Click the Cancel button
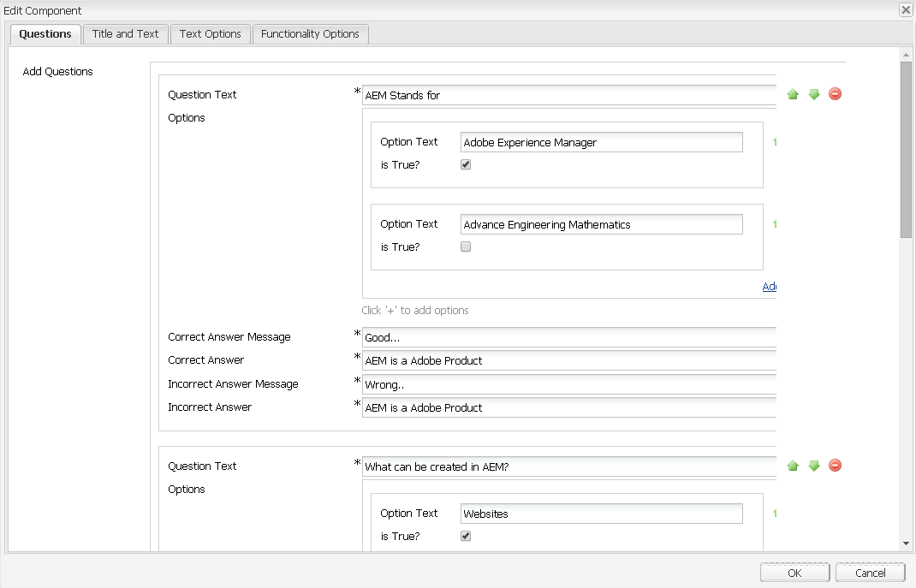The image size is (916, 588). [x=870, y=573]
